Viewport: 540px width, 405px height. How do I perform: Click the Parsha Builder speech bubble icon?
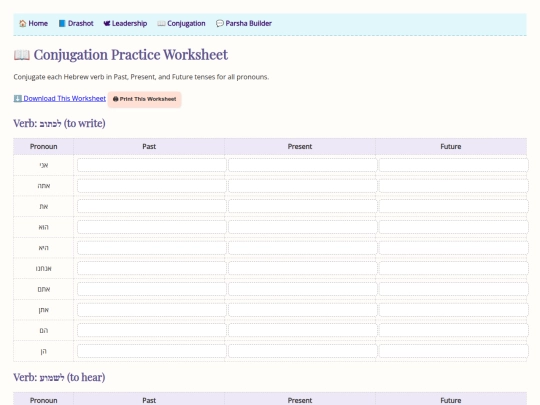pos(219,23)
